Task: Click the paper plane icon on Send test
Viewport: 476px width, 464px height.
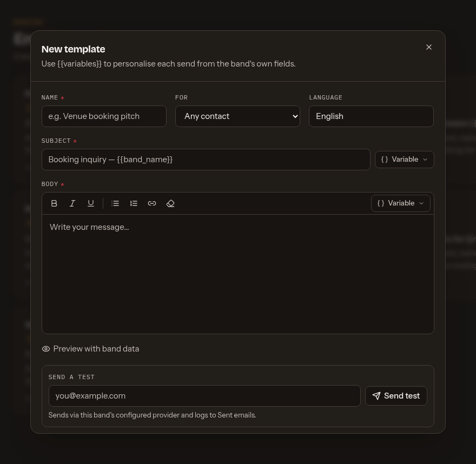Action: click(x=376, y=396)
